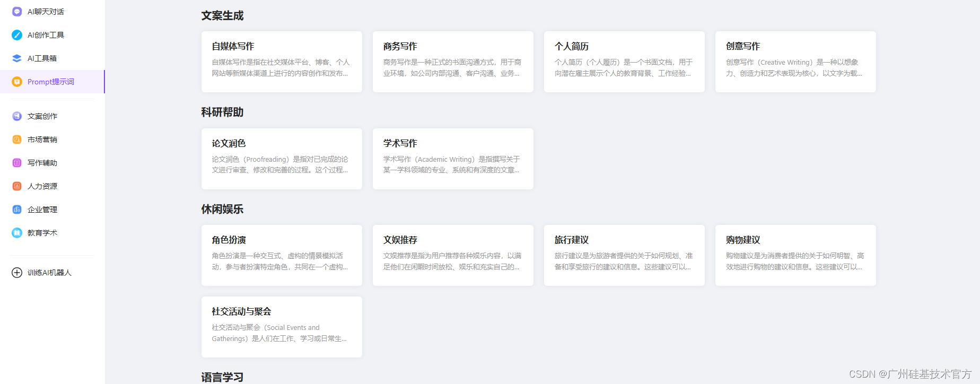The width and height of the screenshot is (980, 384).
Task: Open 教育学术 category label
Action: [42, 233]
